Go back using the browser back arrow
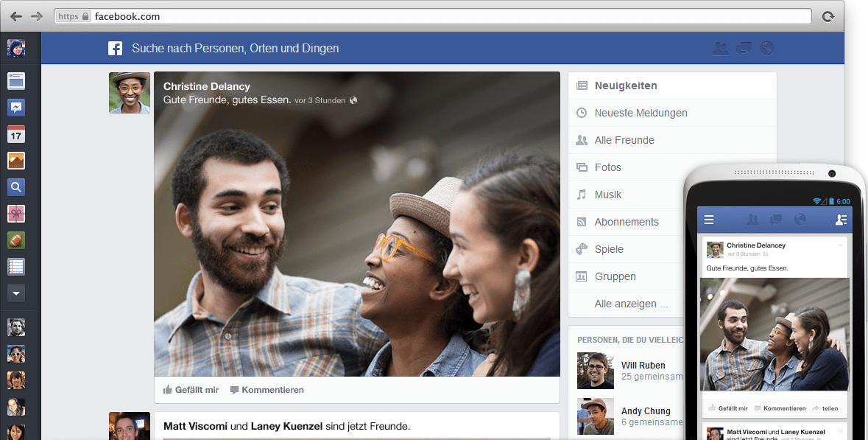The height and width of the screenshot is (440, 868). tap(17, 17)
